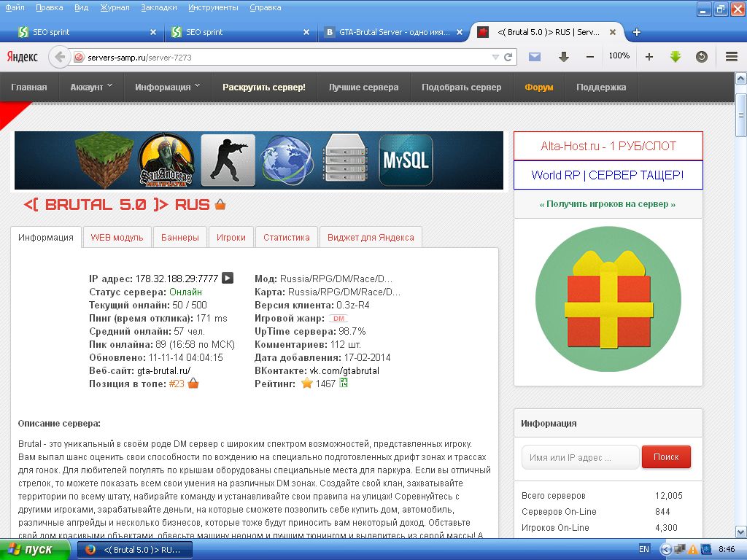Zoom out with the minus toolbar button
This screenshot has height=560, width=747.
[x=589, y=57]
